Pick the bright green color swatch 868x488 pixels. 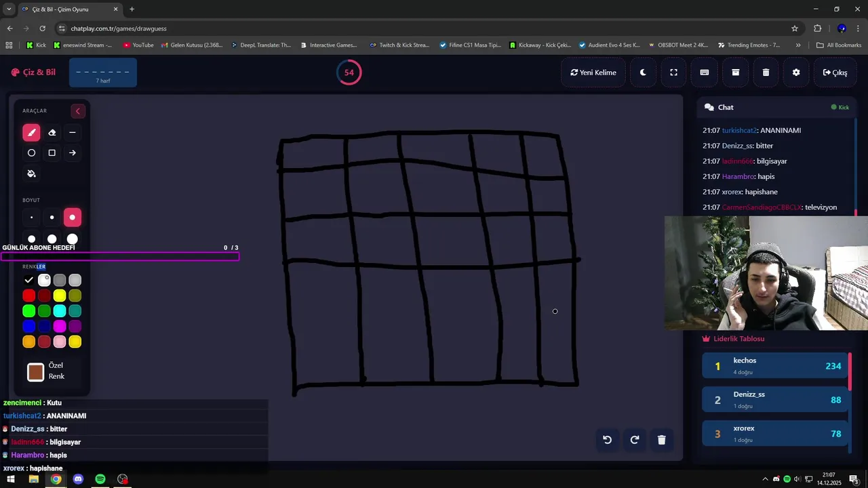(x=28, y=311)
